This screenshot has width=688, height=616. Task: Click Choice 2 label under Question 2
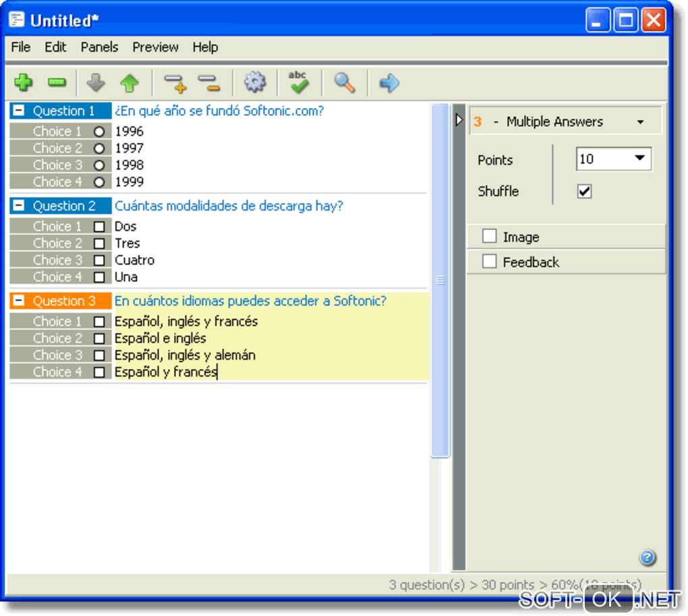pyautogui.click(x=57, y=243)
